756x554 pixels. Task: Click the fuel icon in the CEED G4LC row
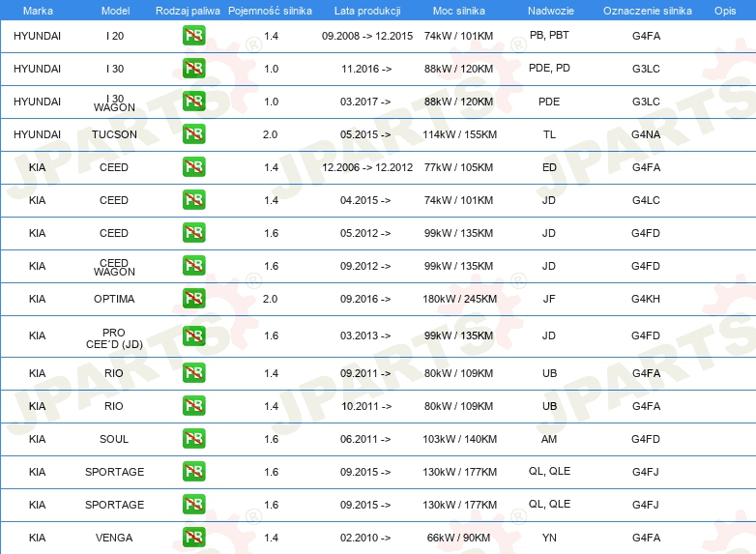[193, 199]
